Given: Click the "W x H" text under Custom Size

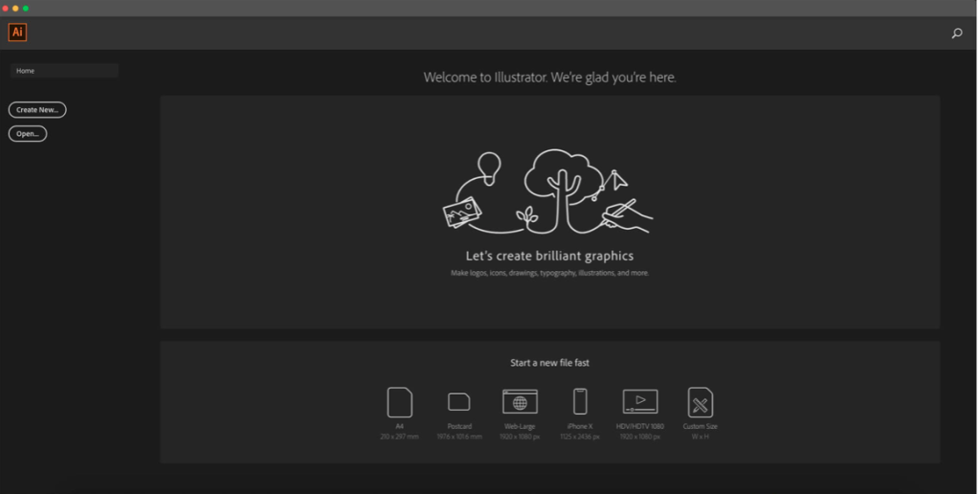Looking at the screenshot, I should pyautogui.click(x=700, y=437).
